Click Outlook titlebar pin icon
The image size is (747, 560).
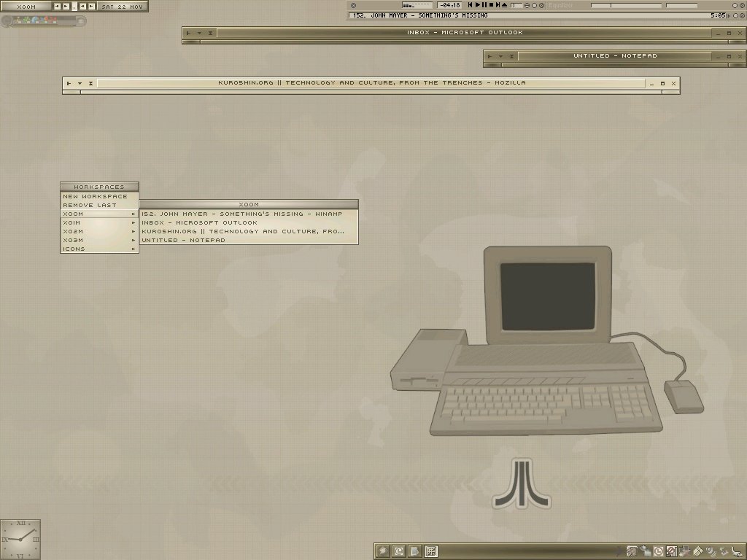(188, 34)
